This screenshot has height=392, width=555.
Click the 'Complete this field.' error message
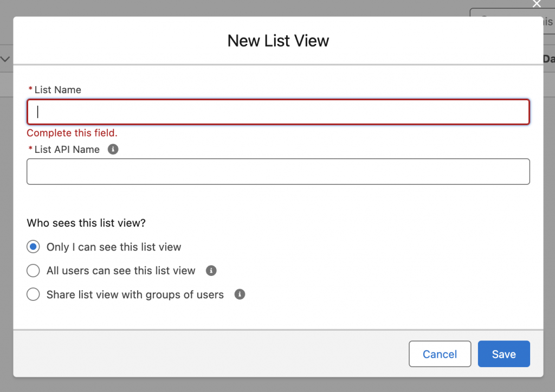click(x=72, y=133)
